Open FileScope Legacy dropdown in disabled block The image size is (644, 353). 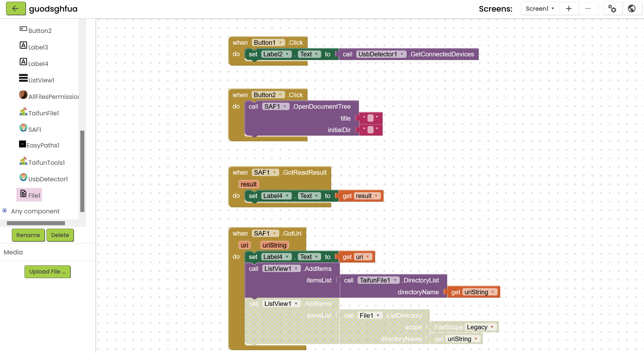pos(492,327)
